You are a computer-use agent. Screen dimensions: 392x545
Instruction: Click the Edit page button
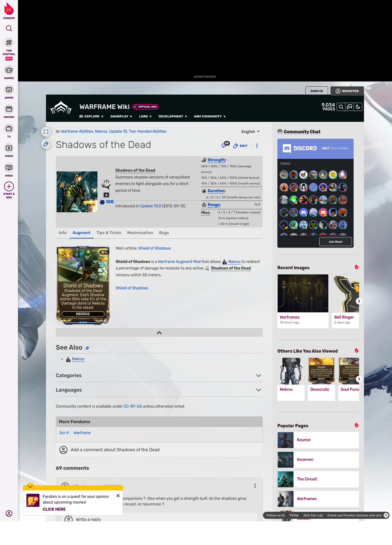coord(240,146)
